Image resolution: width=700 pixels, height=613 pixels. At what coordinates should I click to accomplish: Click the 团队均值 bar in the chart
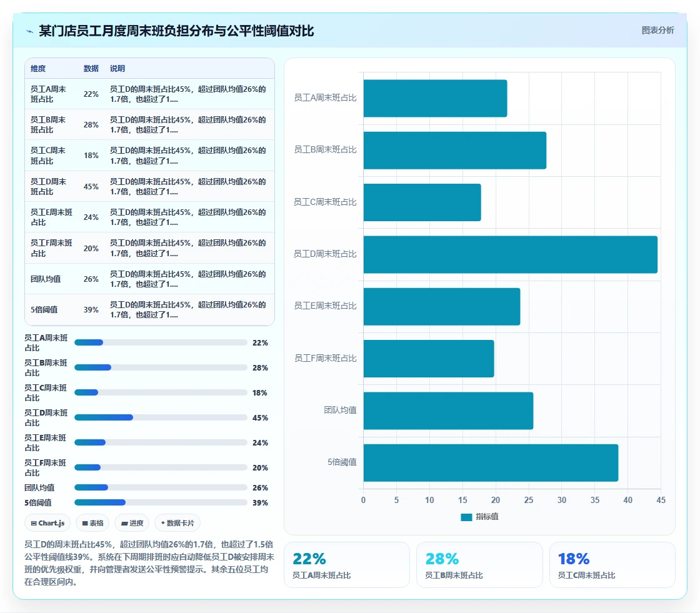click(448, 411)
